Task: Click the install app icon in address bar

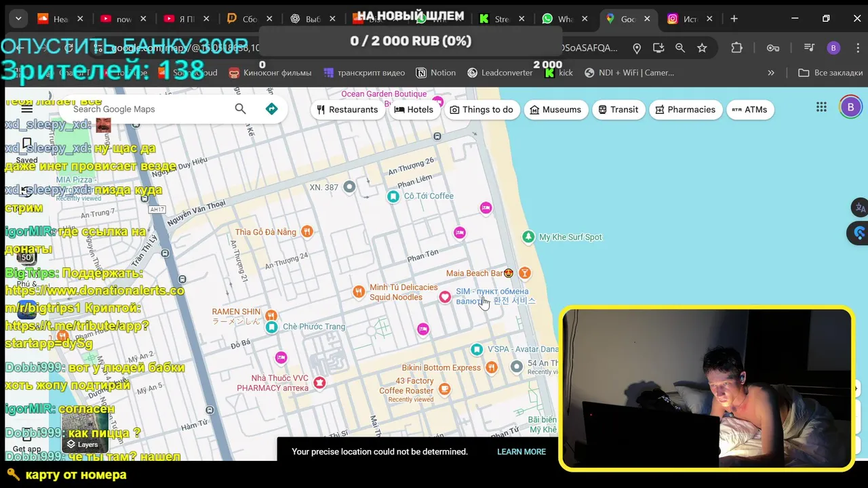Action: [658, 48]
